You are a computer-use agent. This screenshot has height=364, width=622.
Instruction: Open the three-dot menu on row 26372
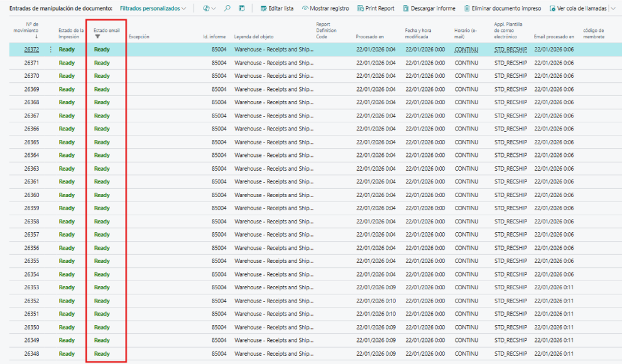pos(51,50)
